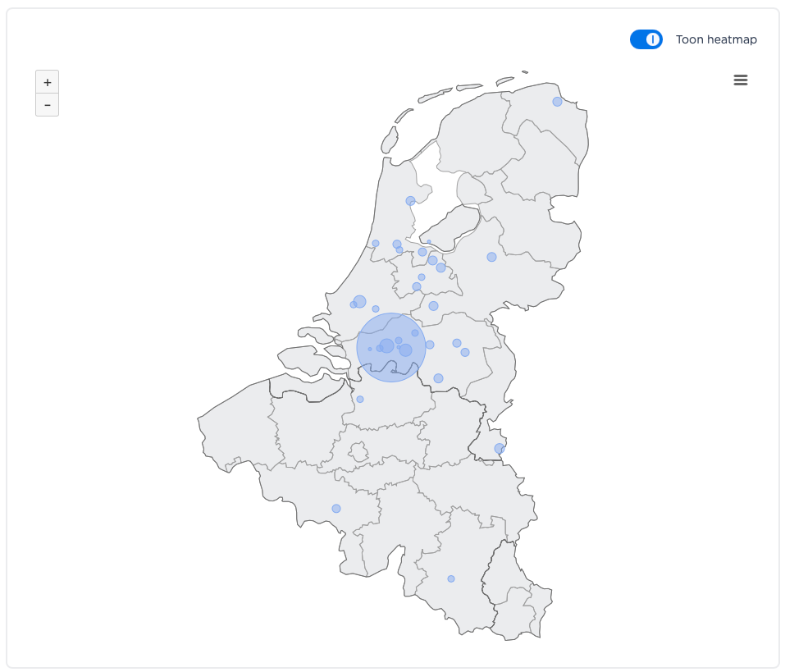The height and width of the screenshot is (672, 785).
Task: Click the bubble in southwest Belgium
Action: pos(336,509)
